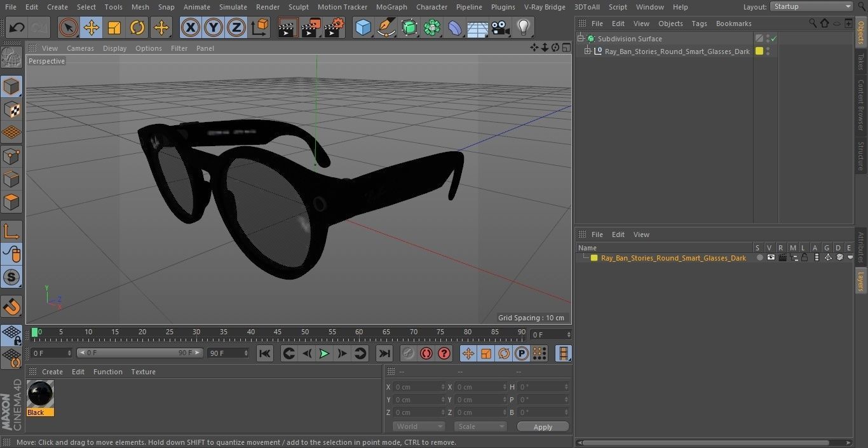Add a floor/environment object icon
The width and height of the screenshot is (868, 448).
coord(478,28)
